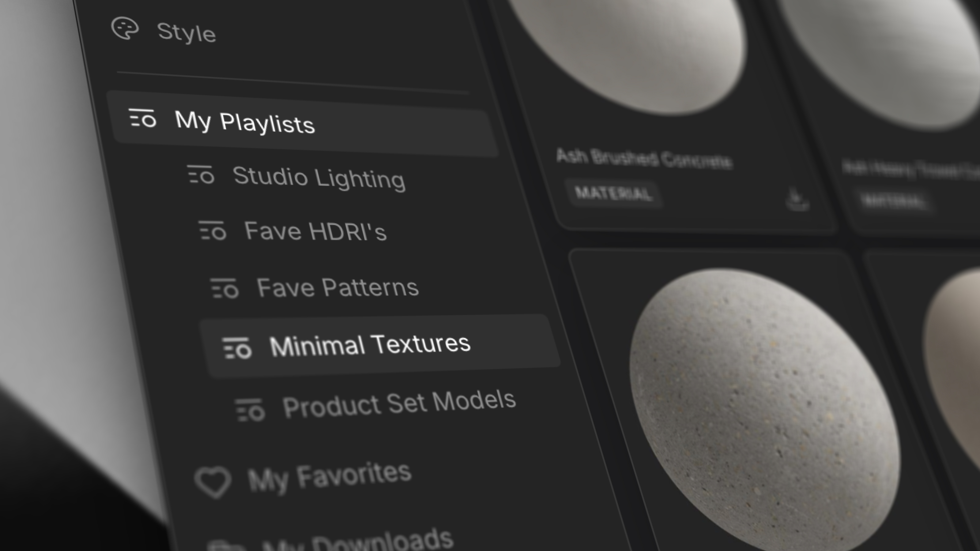Click the heart icon beside My Favorites

[x=213, y=482]
